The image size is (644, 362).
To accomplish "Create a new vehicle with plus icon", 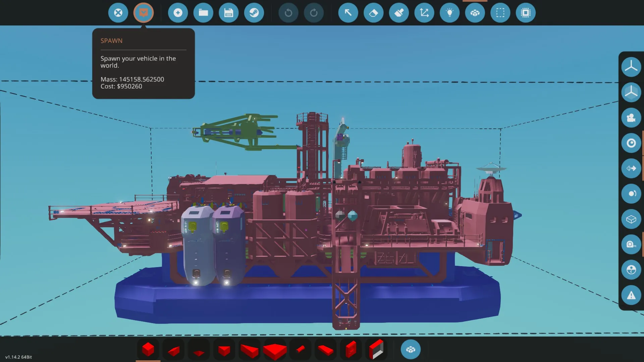I will click(x=178, y=13).
